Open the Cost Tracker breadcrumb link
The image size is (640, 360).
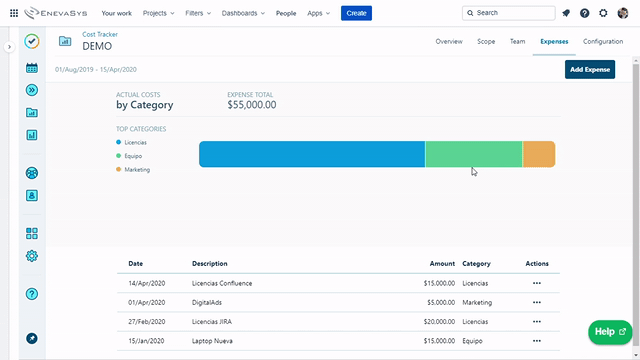click(100, 34)
